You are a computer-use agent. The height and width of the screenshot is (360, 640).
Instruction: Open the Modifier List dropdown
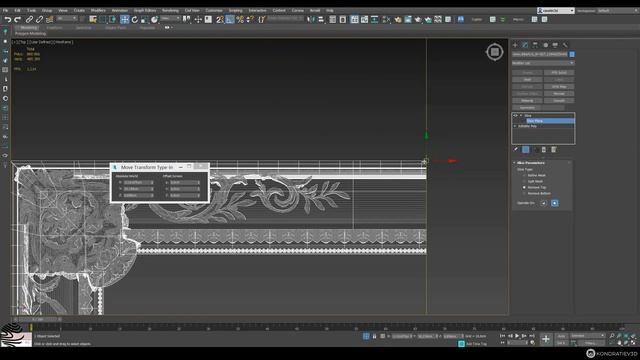543,63
